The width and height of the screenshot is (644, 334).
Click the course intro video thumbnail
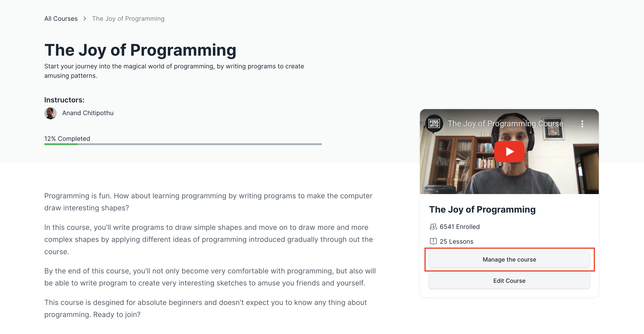click(x=509, y=151)
